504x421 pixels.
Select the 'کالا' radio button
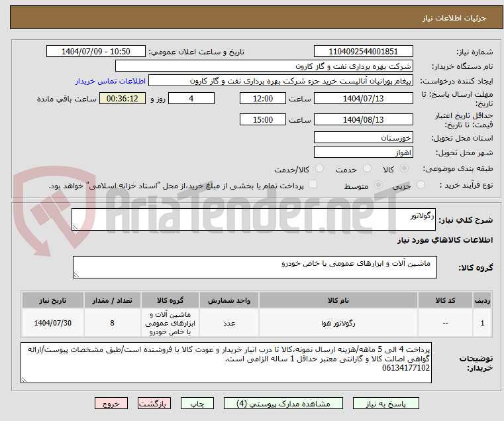pos(405,168)
